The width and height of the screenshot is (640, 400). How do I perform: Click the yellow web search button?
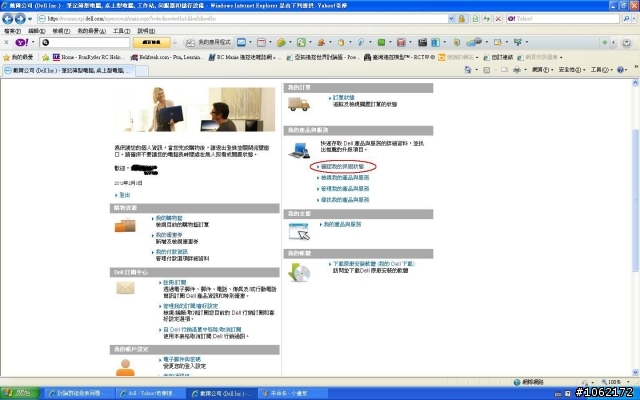[151, 42]
